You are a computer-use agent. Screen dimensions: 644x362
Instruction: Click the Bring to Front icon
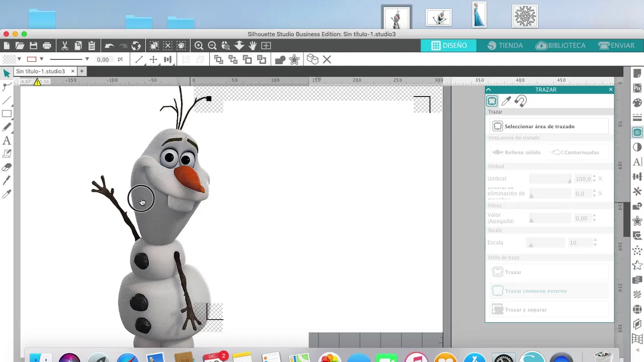tap(218, 59)
